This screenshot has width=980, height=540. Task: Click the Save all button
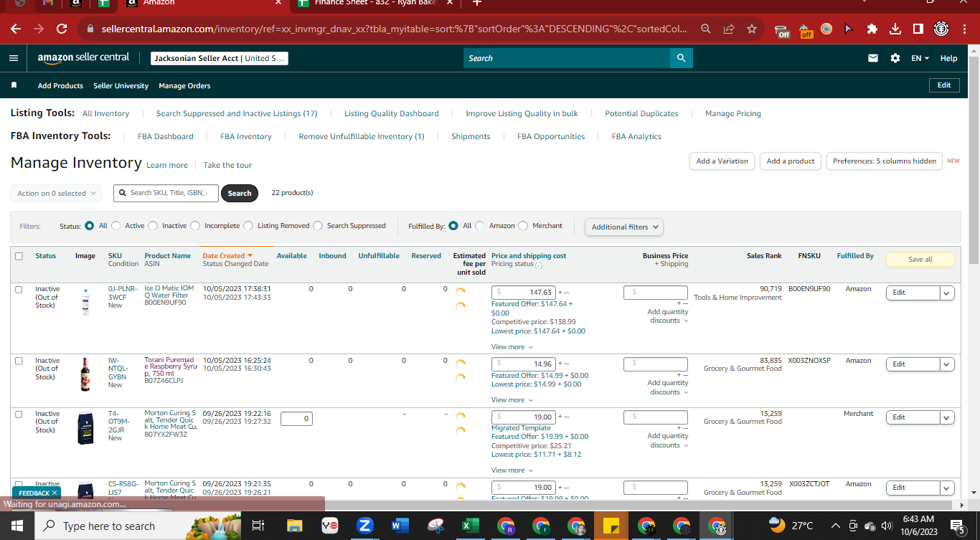tap(920, 260)
